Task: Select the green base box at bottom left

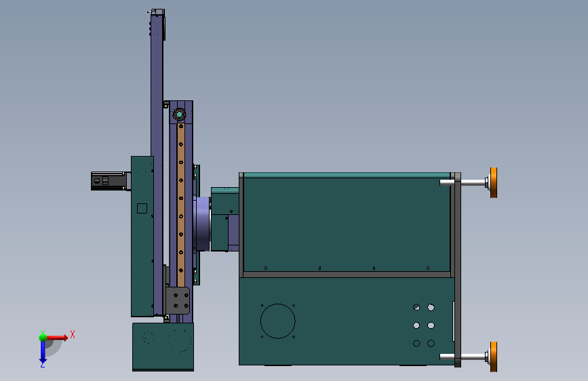Action: tap(163, 347)
